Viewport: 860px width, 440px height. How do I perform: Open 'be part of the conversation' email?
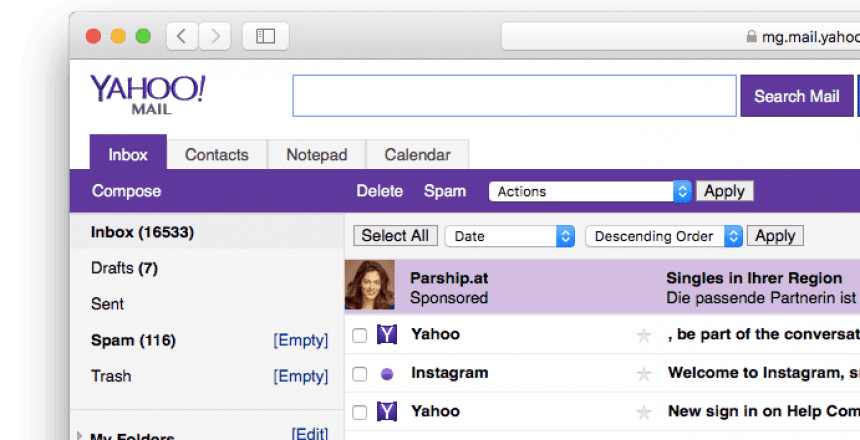pos(763,334)
